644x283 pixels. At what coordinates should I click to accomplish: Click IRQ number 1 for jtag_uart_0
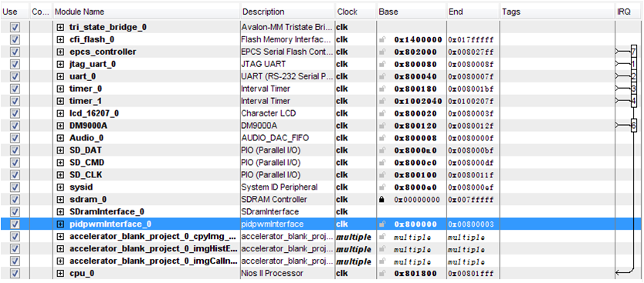(634, 64)
